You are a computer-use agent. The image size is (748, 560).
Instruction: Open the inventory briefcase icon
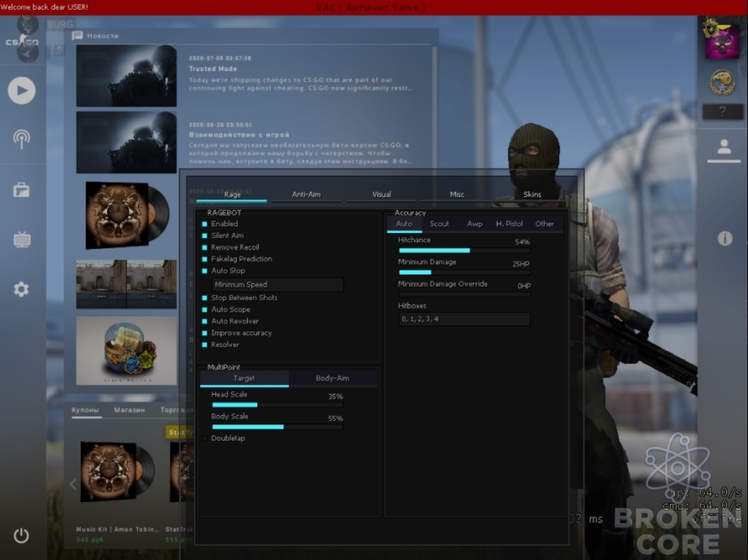click(21, 190)
